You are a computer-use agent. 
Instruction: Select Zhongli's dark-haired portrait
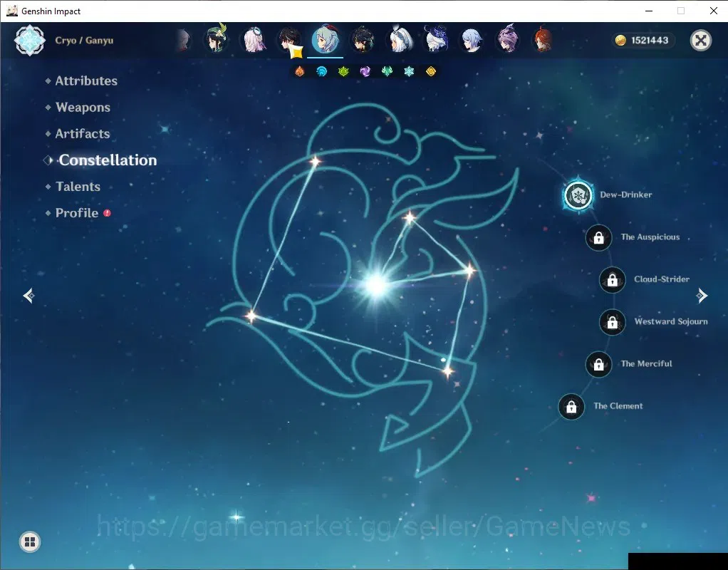click(362, 39)
